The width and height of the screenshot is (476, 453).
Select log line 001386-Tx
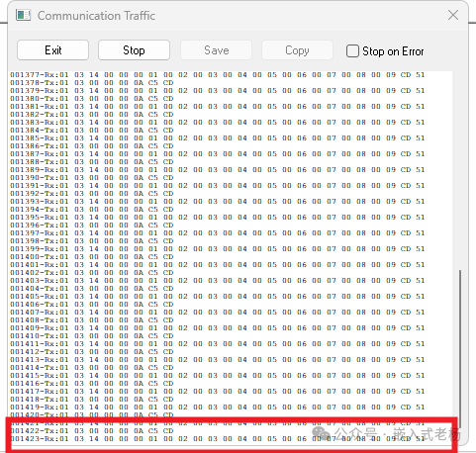92,146
